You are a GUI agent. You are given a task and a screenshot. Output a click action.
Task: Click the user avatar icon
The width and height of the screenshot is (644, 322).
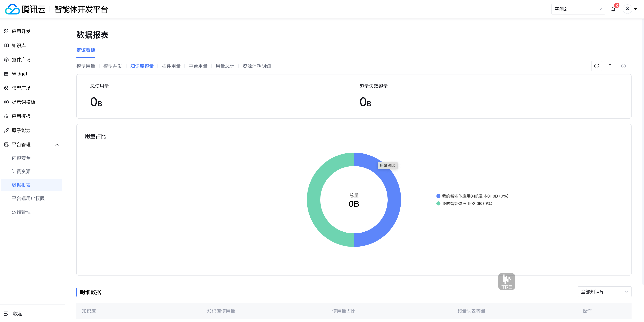pos(627,9)
